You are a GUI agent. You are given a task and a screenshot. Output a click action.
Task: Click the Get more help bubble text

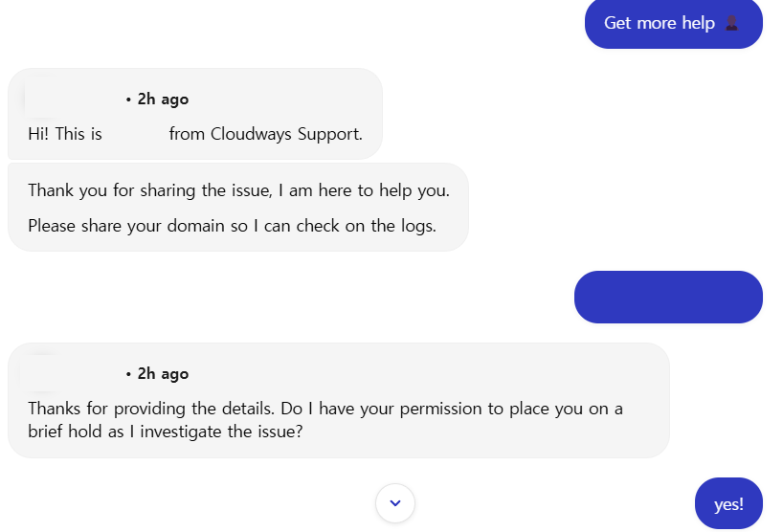[x=659, y=23]
